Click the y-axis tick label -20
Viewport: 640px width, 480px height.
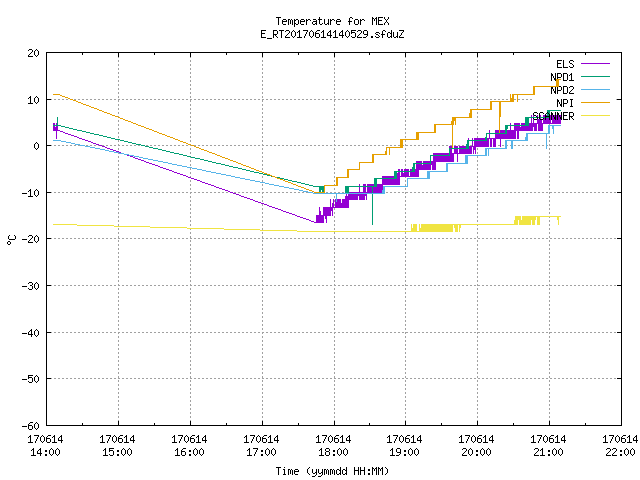point(31,239)
